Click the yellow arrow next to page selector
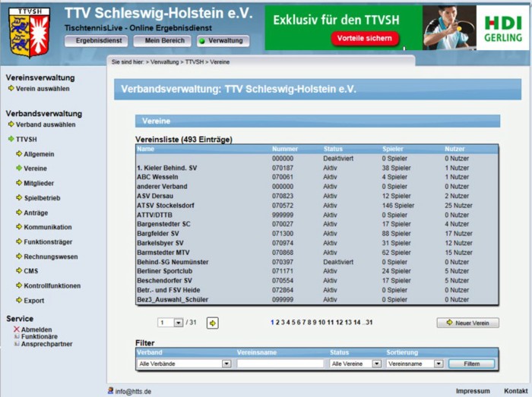 (x=213, y=323)
